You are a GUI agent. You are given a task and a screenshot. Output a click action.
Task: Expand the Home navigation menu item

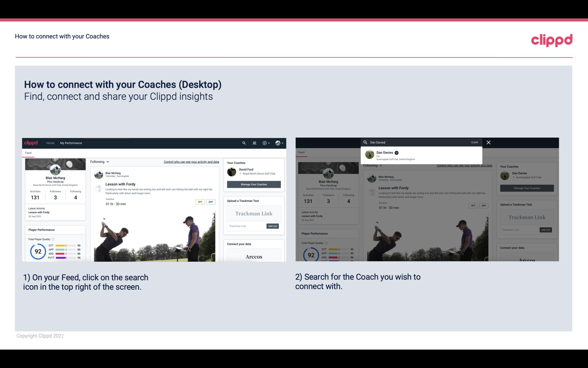coord(50,143)
